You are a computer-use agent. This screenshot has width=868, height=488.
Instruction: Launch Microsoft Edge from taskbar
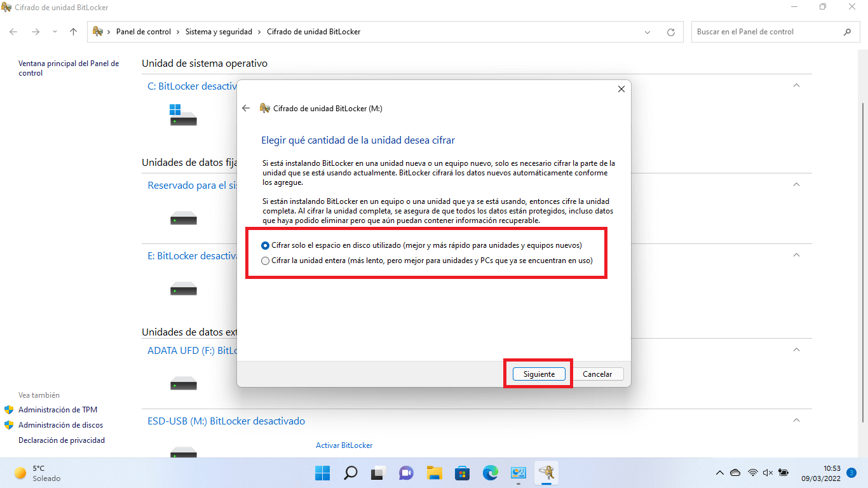[490, 473]
